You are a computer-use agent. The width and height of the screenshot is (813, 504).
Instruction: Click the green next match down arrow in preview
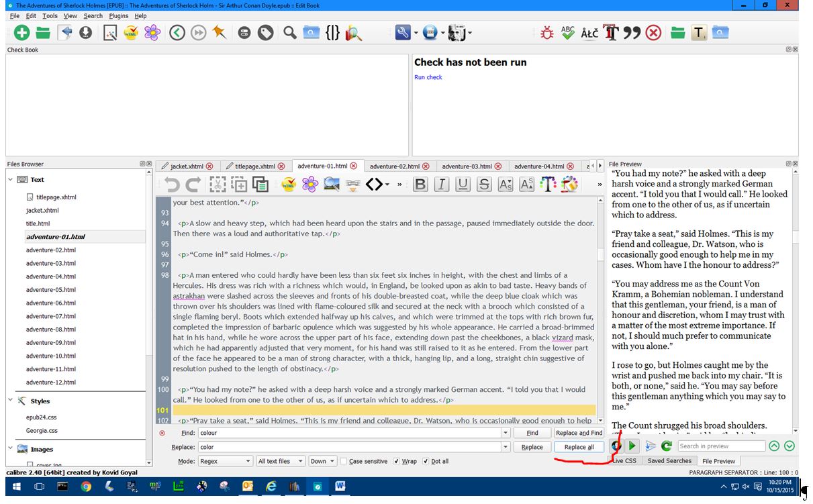coord(789,446)
